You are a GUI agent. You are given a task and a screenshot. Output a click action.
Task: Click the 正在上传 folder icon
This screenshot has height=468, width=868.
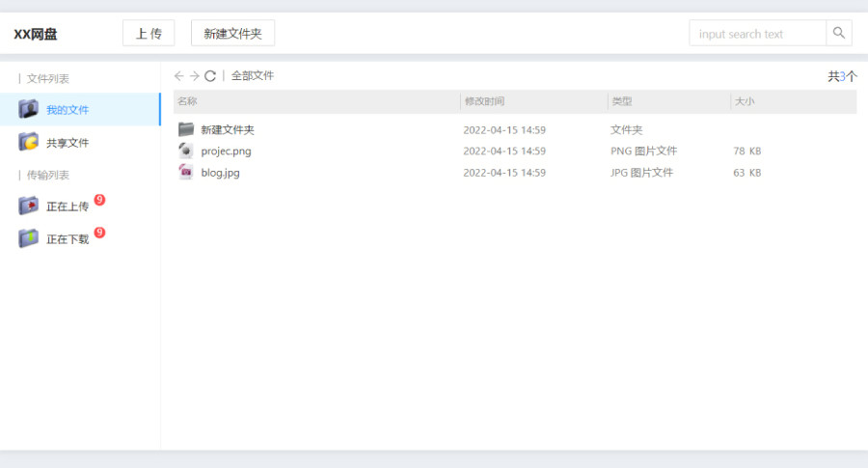coord(29,206)
